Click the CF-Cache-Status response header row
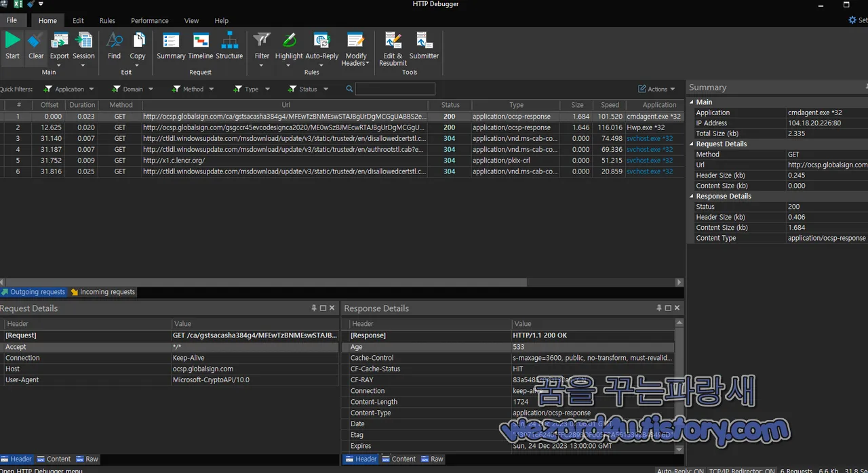 509,369
